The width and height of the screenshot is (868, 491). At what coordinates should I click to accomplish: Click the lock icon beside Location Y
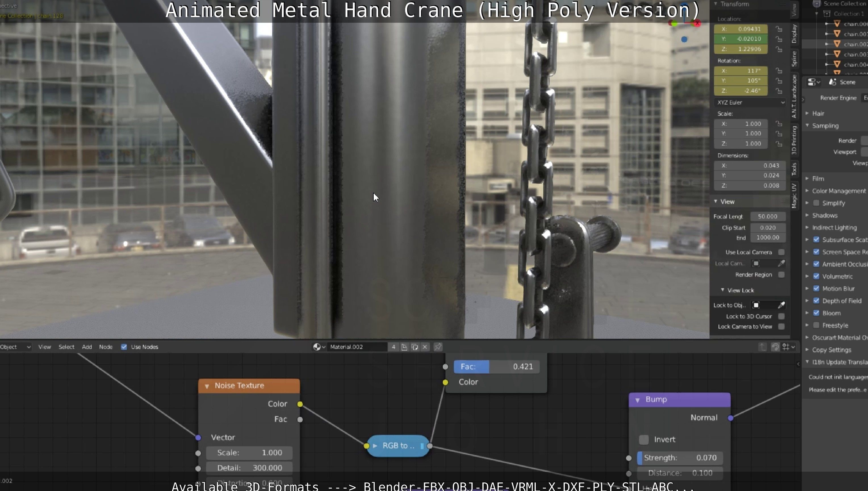779,39
